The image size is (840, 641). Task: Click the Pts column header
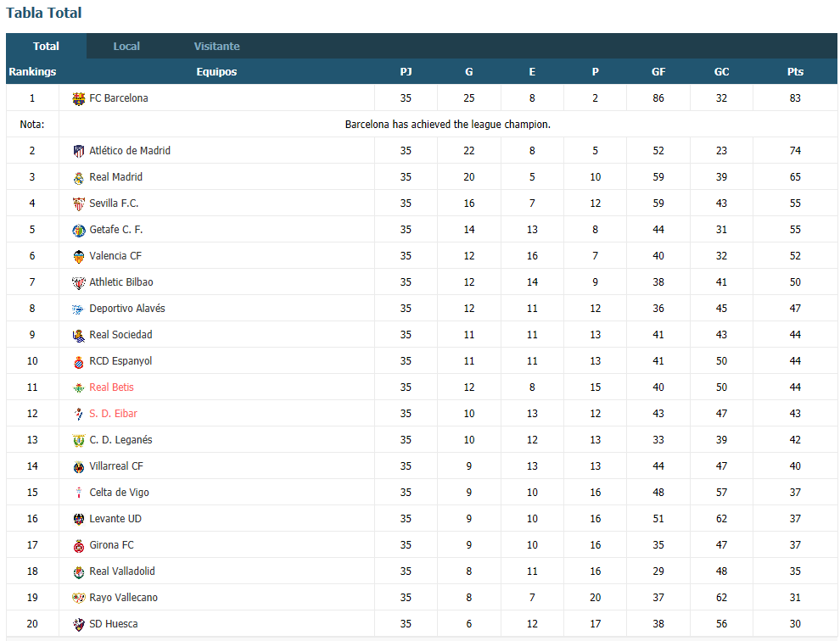(795, 71)
